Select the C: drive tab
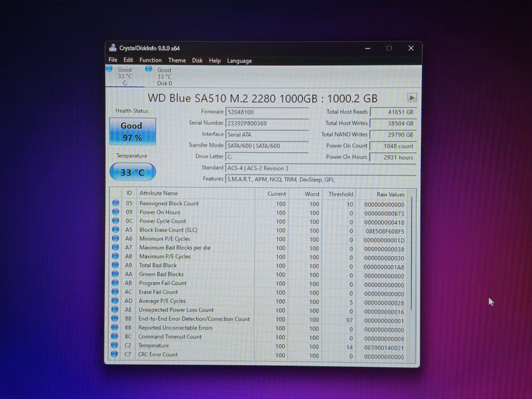 click(124, 76)
